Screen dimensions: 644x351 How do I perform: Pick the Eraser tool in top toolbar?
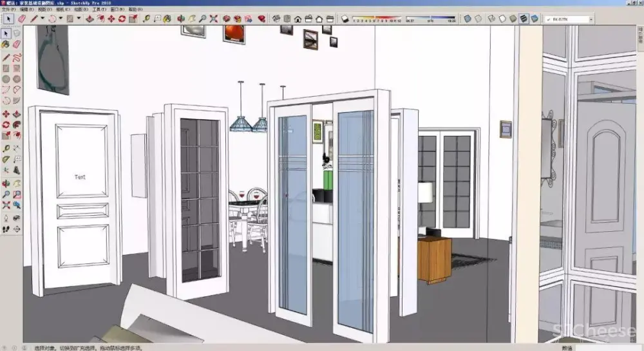(x=22, y=19)
